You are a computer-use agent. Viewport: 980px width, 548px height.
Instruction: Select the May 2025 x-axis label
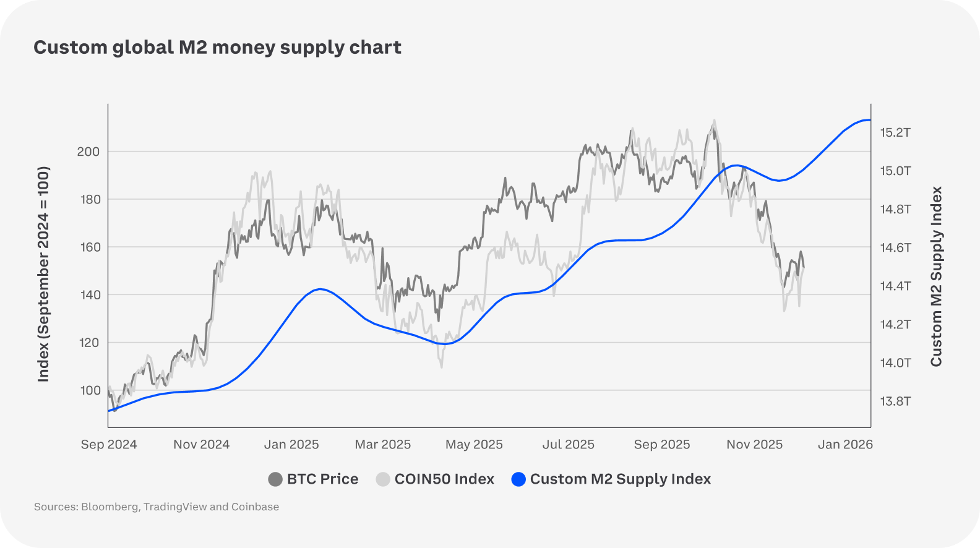[x=474, y=445]
